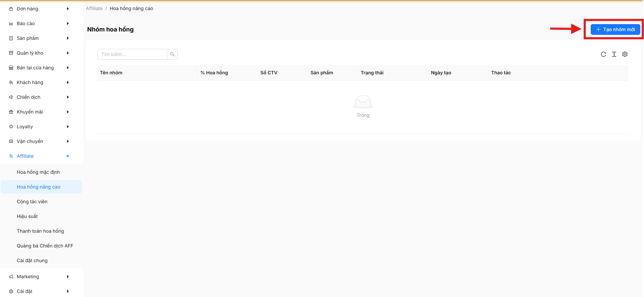The height and width of the screenshot is (297, 644).
Task: Click the Loyalty star icon
Action: click(x=11, y=127)
